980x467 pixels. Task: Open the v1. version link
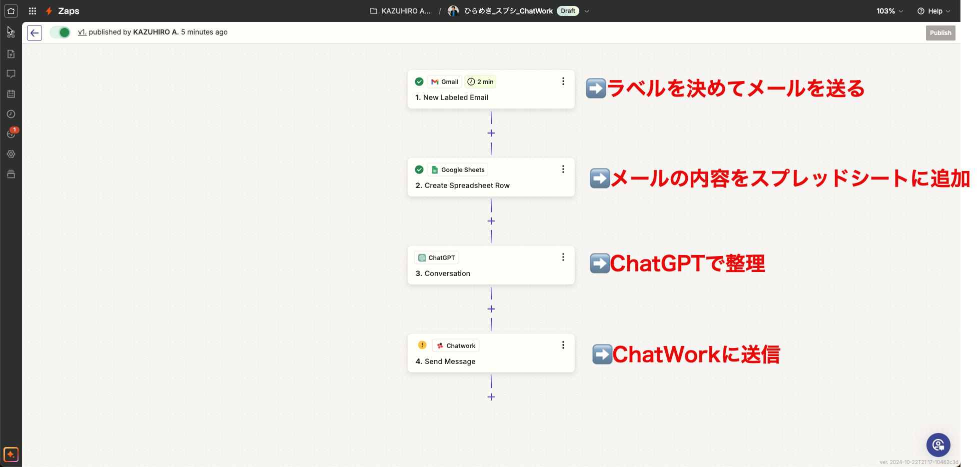pos(82,32)
